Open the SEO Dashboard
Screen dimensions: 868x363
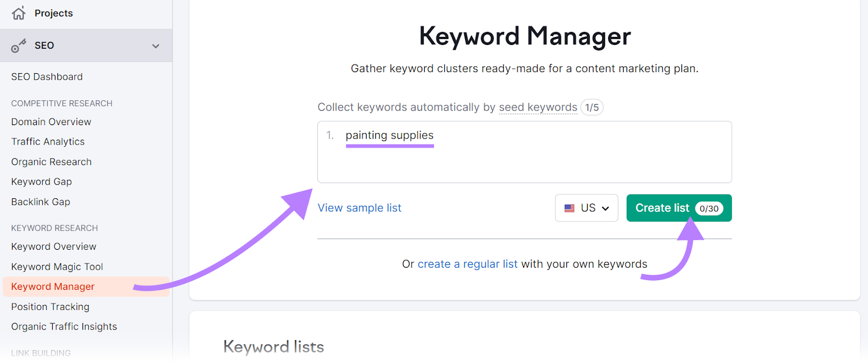tap(47, 76)
